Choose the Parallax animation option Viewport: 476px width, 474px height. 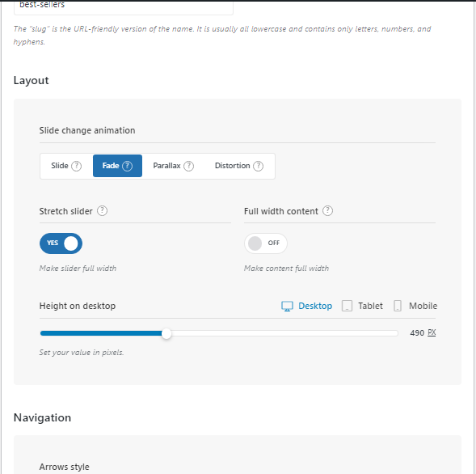(173, 166)
